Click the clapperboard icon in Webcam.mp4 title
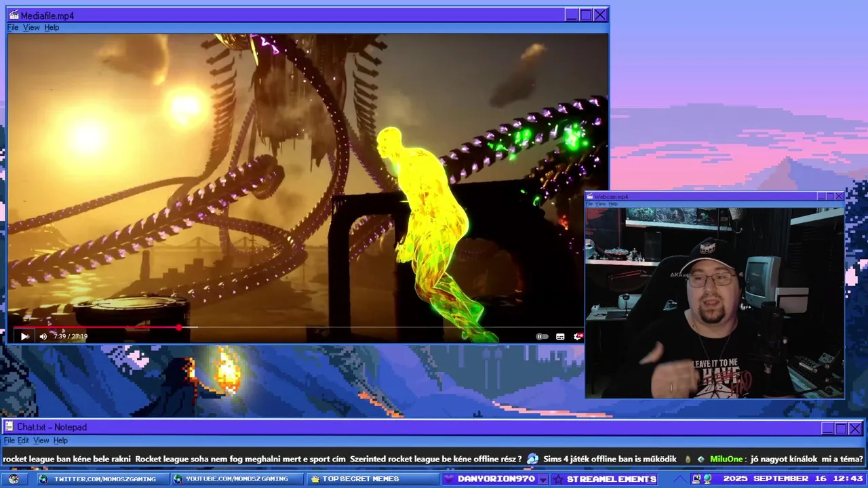The width and height of the screenshot is (868, 488). pyautogui.click(x=590, y=197)
